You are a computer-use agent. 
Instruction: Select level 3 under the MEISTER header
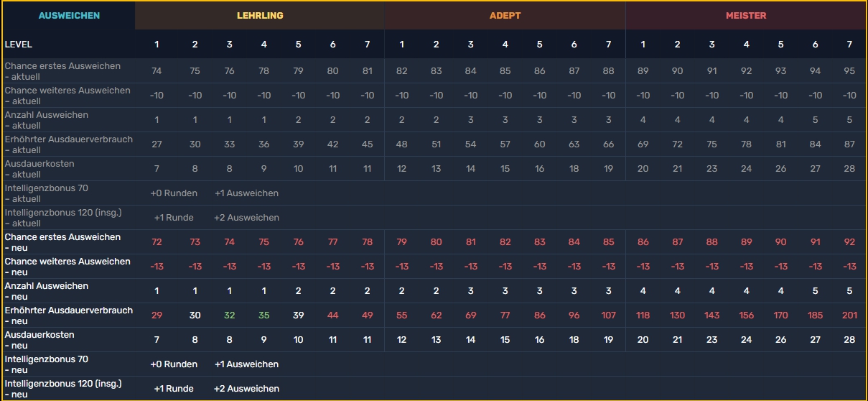[711, 45]
